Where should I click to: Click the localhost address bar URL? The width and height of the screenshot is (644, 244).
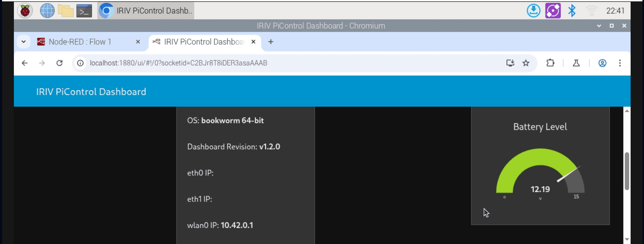coord(178,63)
